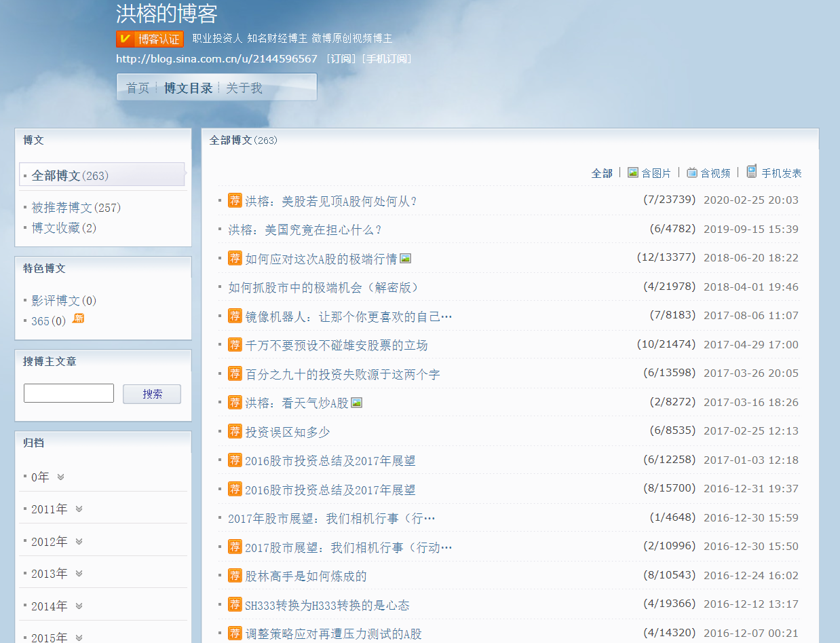Click the 荐 icon beside 2017股市展望
840x643 pixels.
tap(235, 547)
